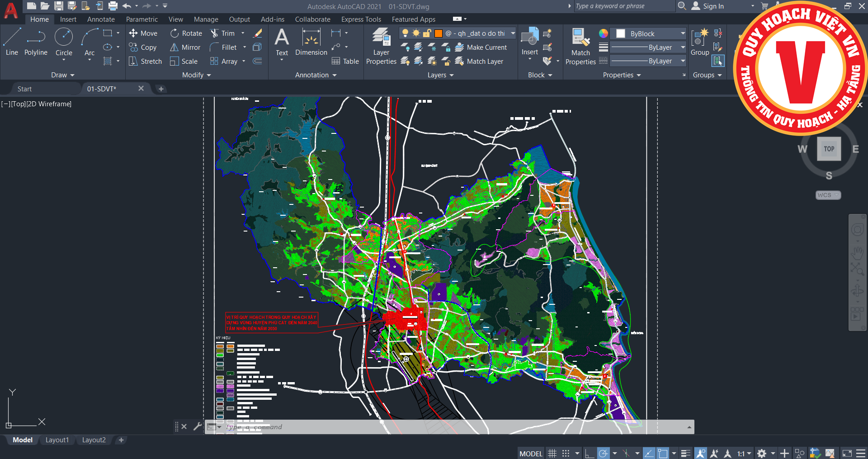
Task: Activate the Move tool
Action: 143,33
